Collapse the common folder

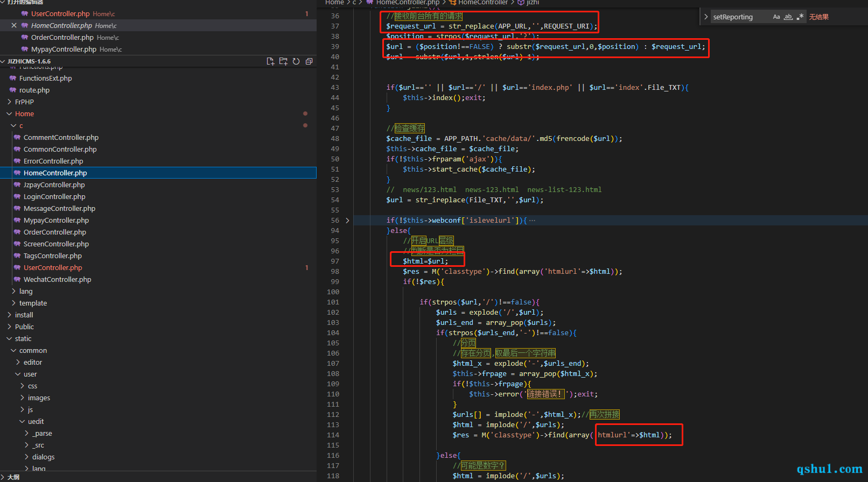coord(14,350)
